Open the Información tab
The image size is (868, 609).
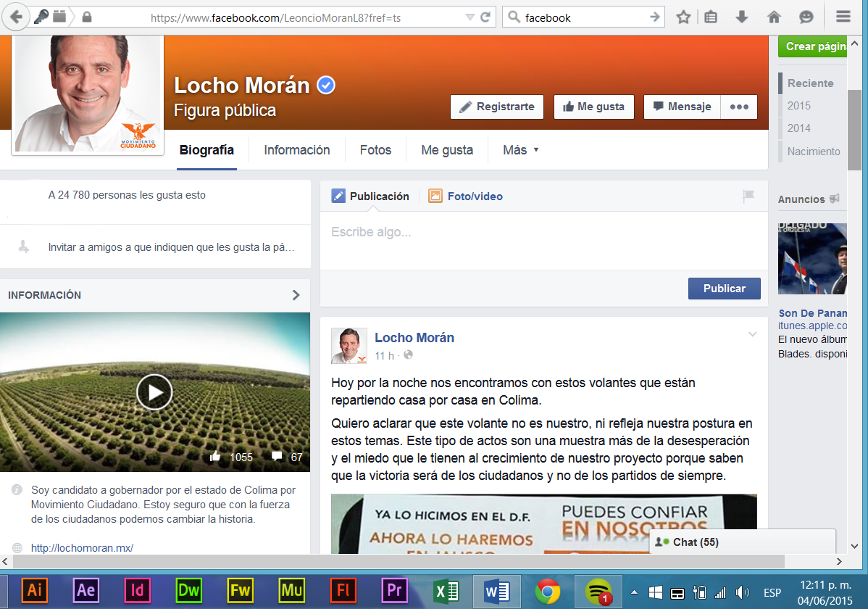297,150
